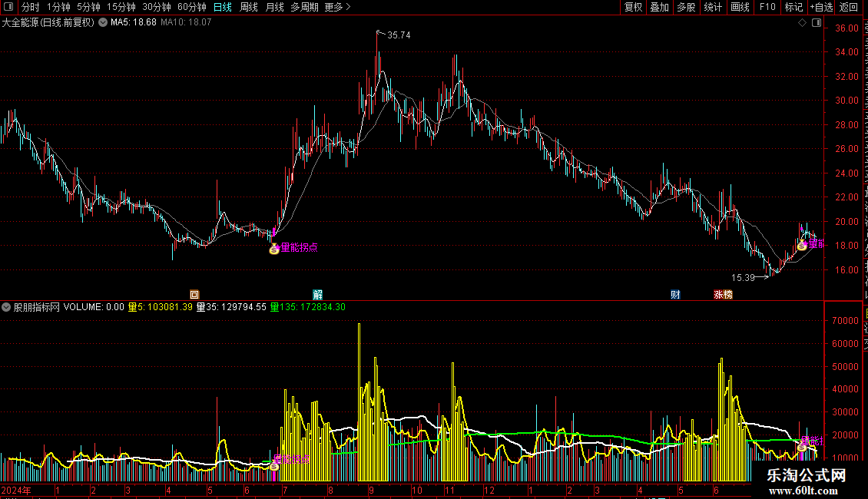This screenshot has width=868, height=499.
Task: Switch to 周线 weekly chart
Action: click(249, 7)
